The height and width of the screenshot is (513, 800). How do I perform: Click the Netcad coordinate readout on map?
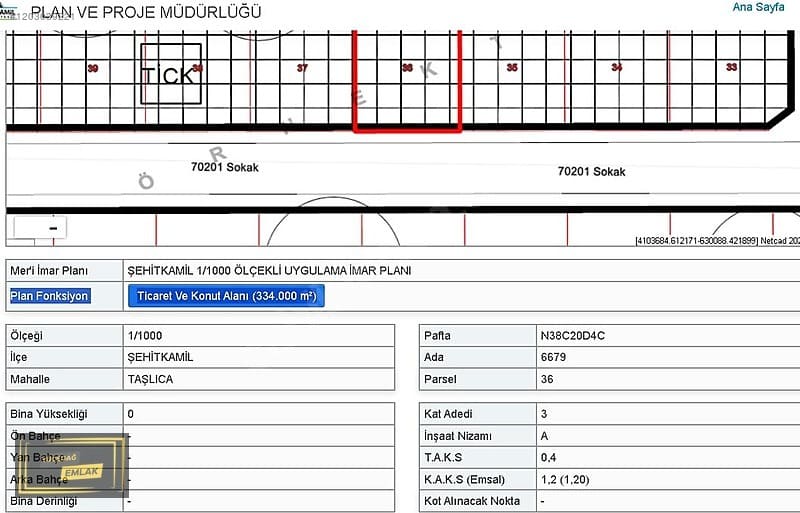coord(716,240)
